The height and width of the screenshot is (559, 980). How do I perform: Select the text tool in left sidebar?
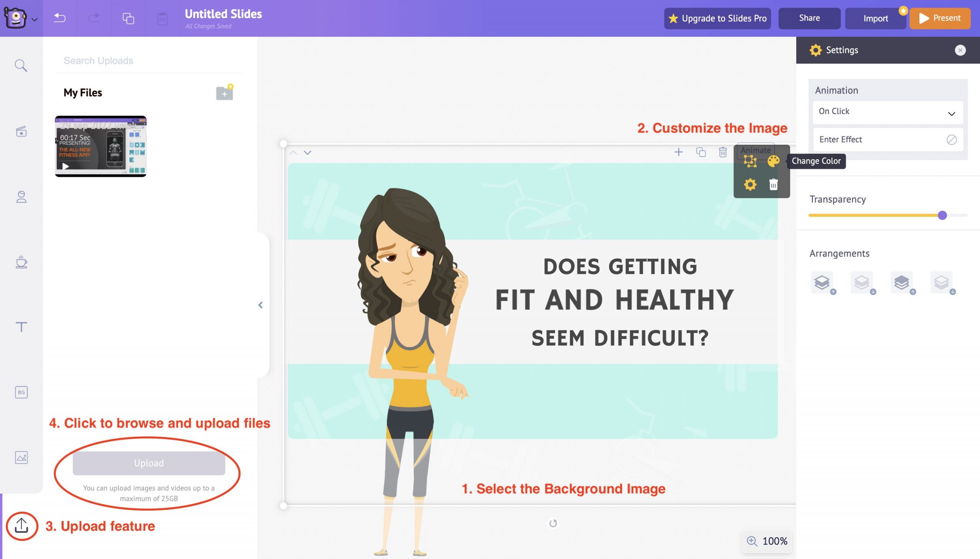tap(21, 328)
